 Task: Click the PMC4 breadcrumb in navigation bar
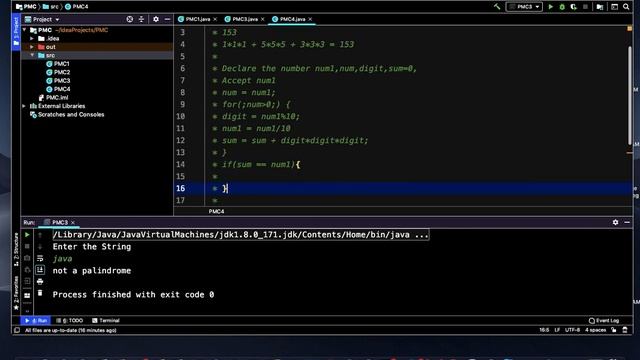coord(76,7)
